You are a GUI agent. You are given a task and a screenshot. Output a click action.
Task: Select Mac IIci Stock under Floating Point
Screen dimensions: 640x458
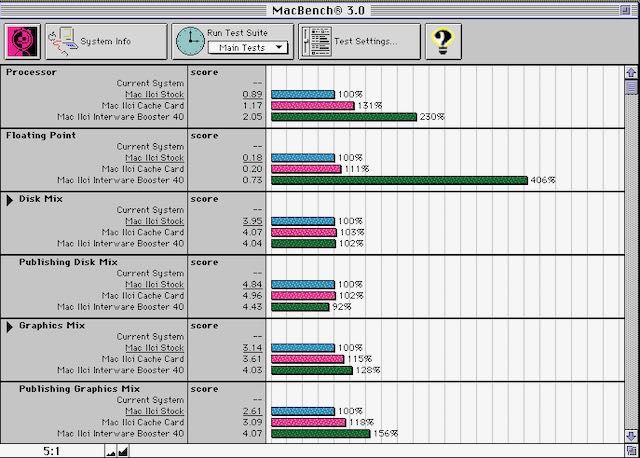pos(154,158)
